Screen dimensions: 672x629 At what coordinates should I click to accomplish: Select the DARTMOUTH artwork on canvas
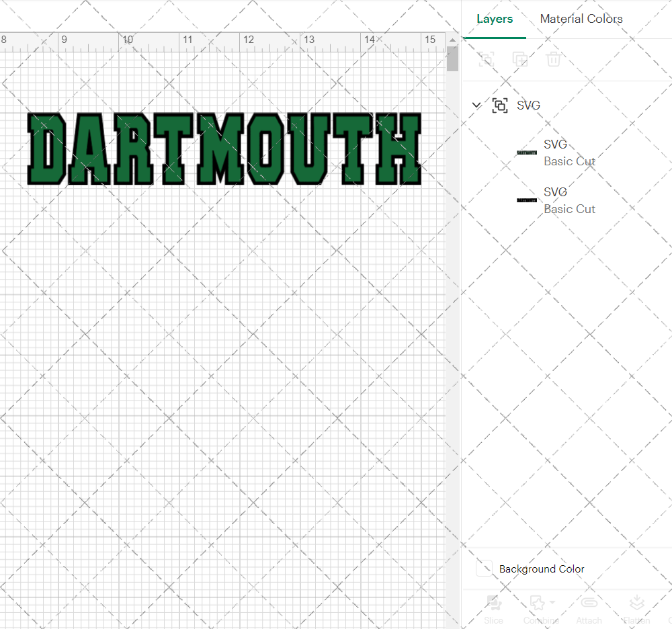click(x=224, y=149)
